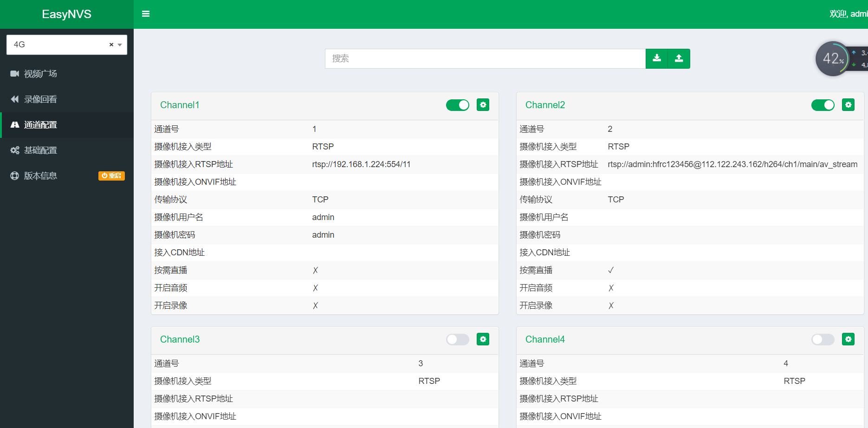868x428 pixels.
Task: Click the 欢迎, admin user link
Action: click(x=849, y=14)
